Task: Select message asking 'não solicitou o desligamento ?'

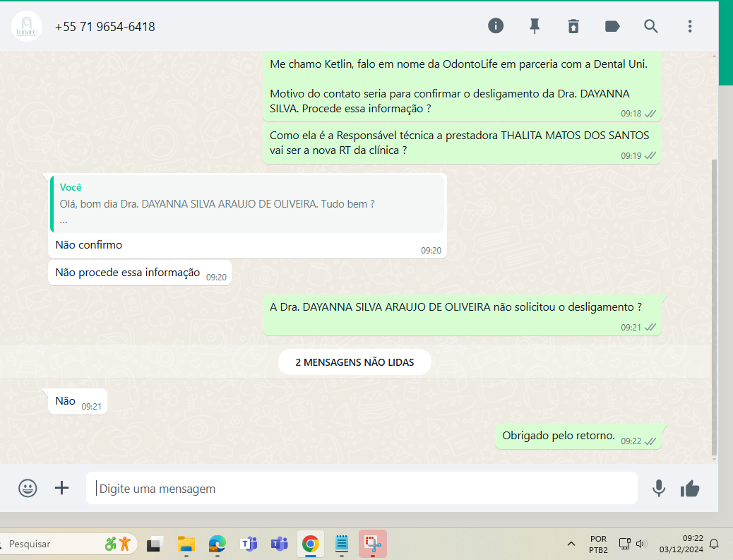Action: [462, 316]
